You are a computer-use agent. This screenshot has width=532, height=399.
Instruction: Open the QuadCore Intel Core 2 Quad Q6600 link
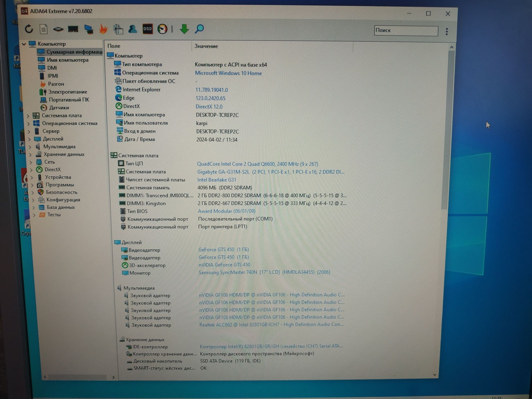[257, 164]
